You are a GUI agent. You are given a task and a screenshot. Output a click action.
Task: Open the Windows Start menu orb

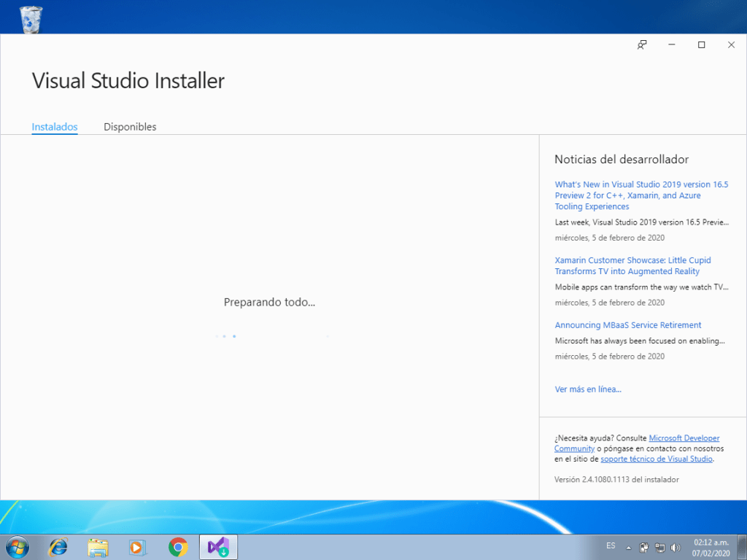click(x=18, y=546)
